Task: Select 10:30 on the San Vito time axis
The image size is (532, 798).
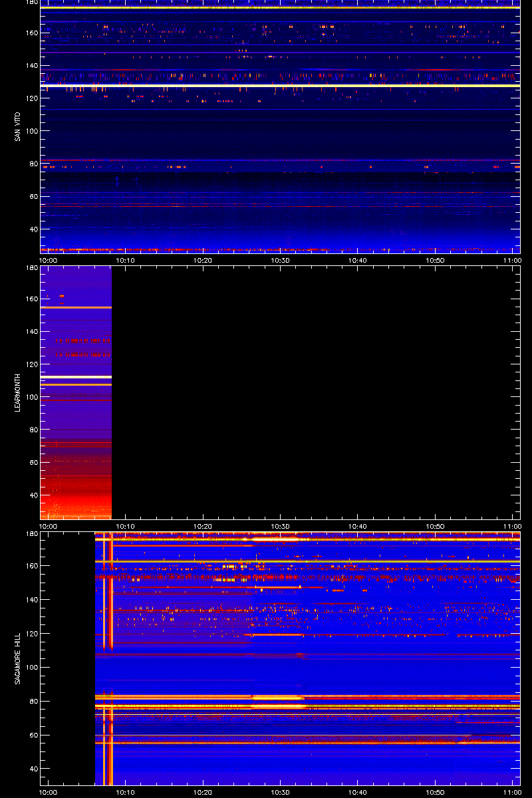Action: (x=281, y=260)
